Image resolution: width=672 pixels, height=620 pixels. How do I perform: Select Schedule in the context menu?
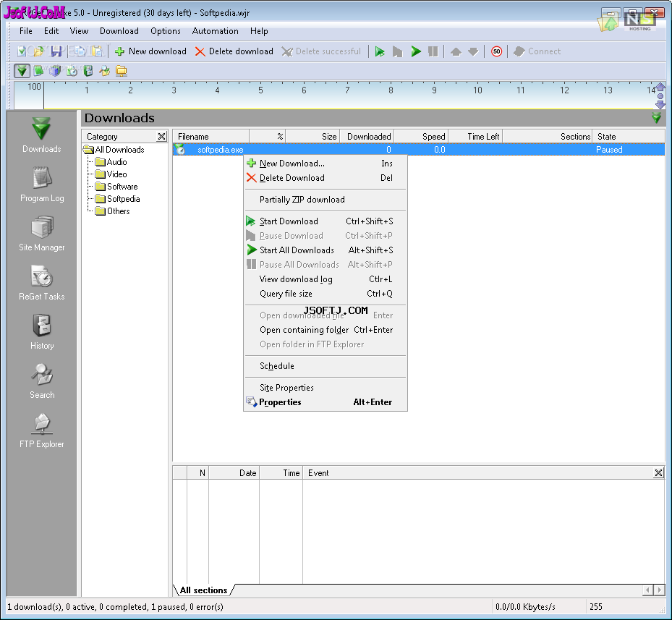click(x=326, y=366)
